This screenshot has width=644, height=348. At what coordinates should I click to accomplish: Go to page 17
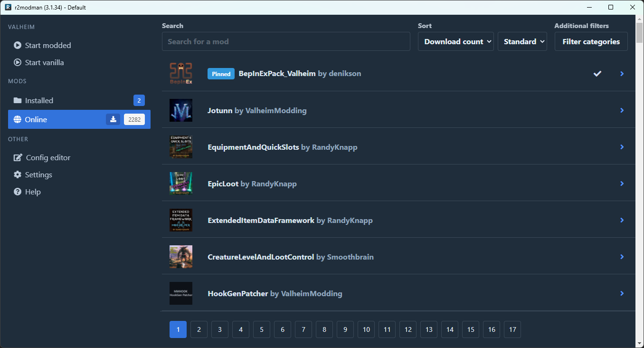pyautogui.click(x=512, y=329)
